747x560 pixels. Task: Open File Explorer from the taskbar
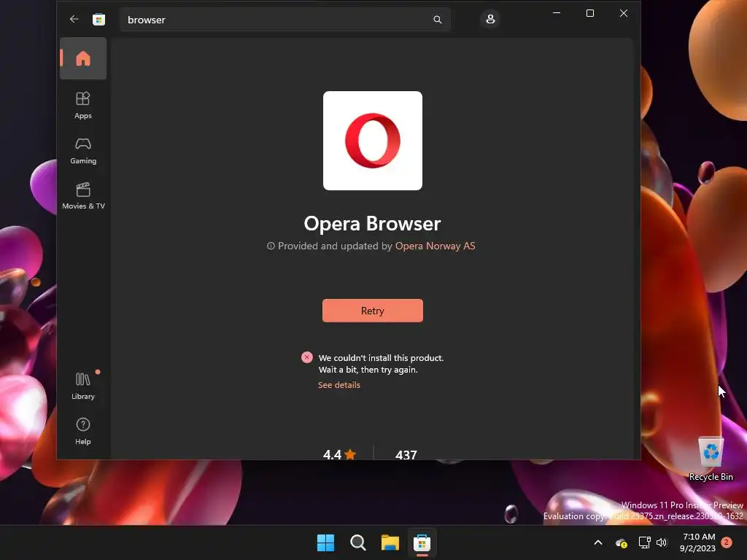(390, 542)
